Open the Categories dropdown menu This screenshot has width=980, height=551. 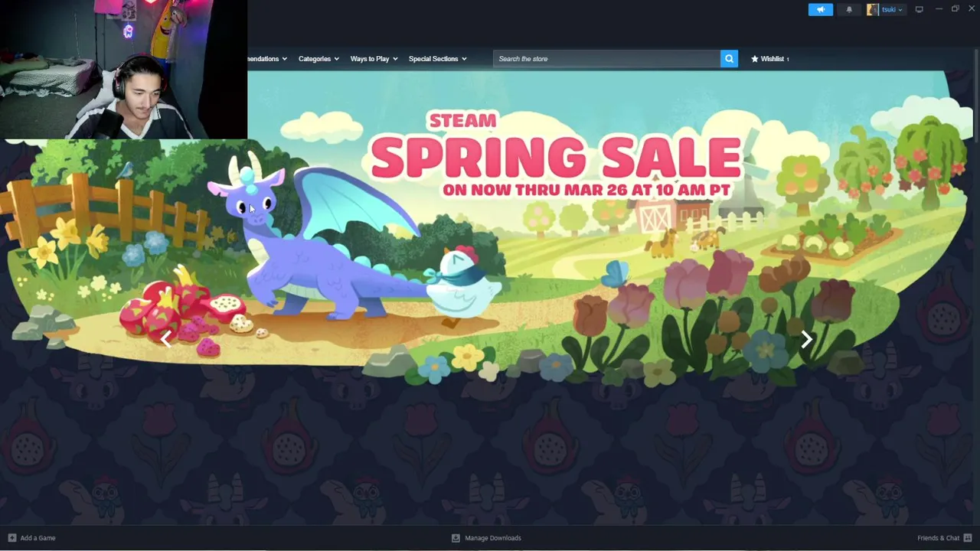(318, 59)
